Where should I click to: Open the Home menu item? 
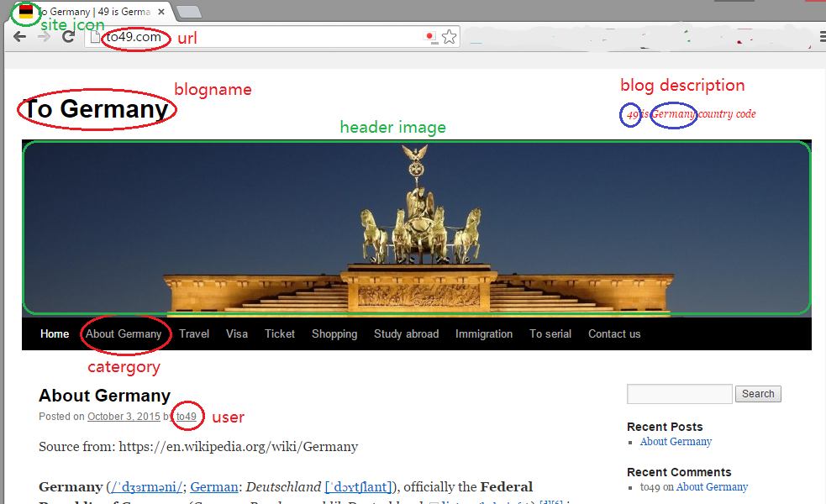coord(55,333)
